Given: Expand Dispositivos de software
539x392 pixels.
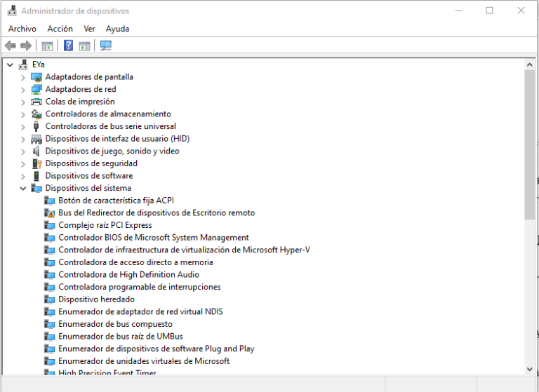Looking at the screenshot, I should [23, 176].
